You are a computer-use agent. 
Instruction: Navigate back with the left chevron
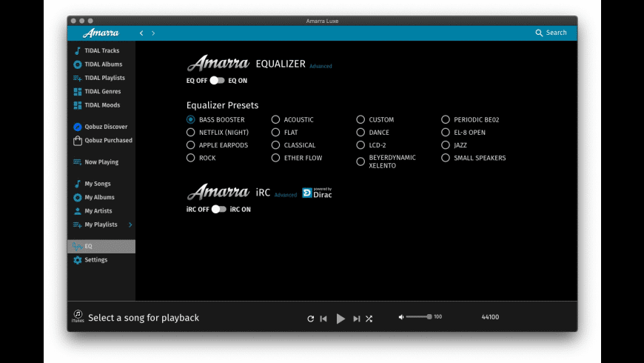coord(141,33)
